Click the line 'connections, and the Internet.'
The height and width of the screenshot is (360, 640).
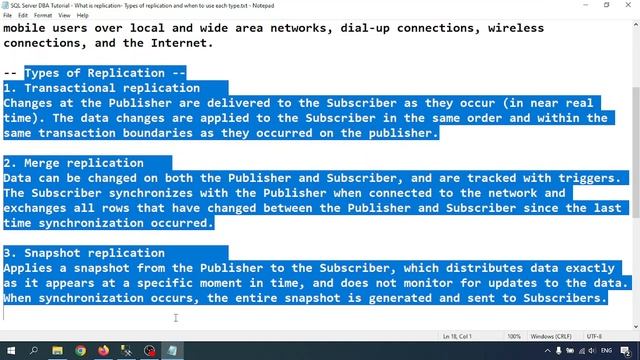[108, 43]
